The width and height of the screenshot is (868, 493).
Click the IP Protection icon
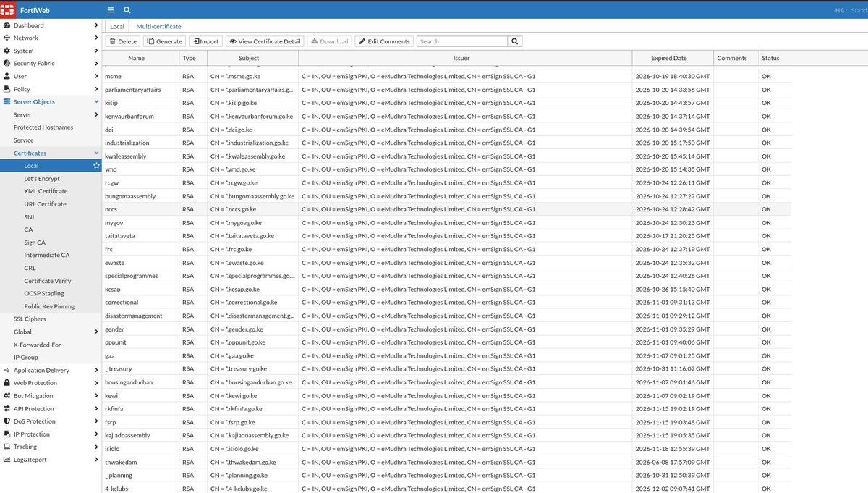coord(7,434)
